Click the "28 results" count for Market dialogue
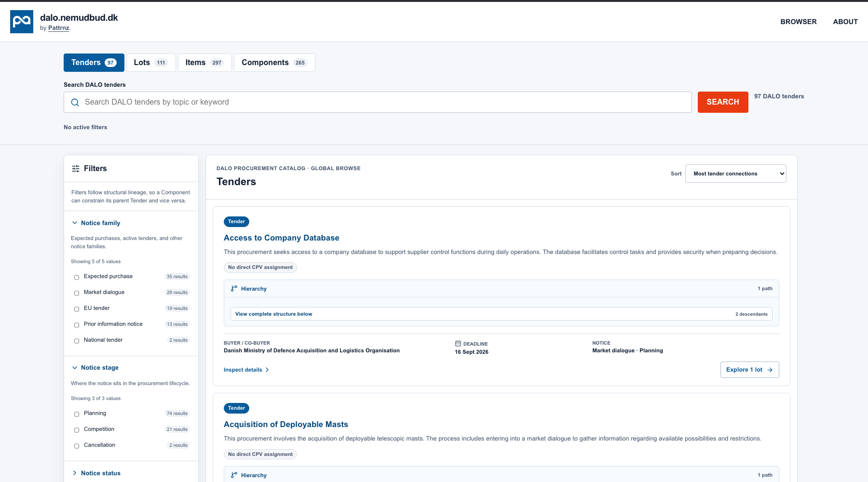 (177, 293)
